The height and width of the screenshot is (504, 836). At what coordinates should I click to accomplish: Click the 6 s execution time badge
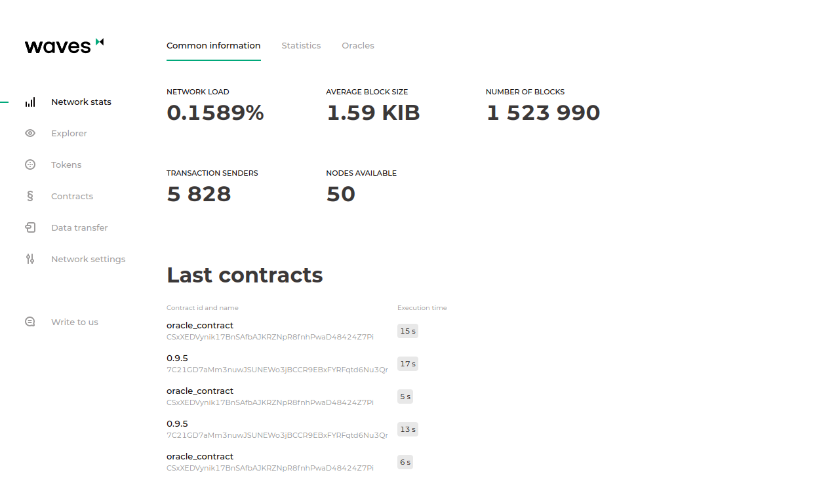[x=405, y=462]
